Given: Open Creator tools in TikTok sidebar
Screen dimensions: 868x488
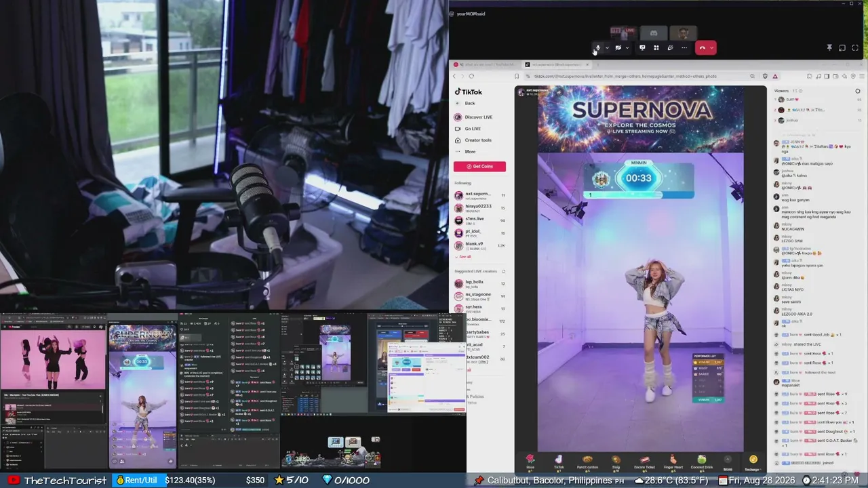Looking at the screenshot, I should tap(473, 140).
